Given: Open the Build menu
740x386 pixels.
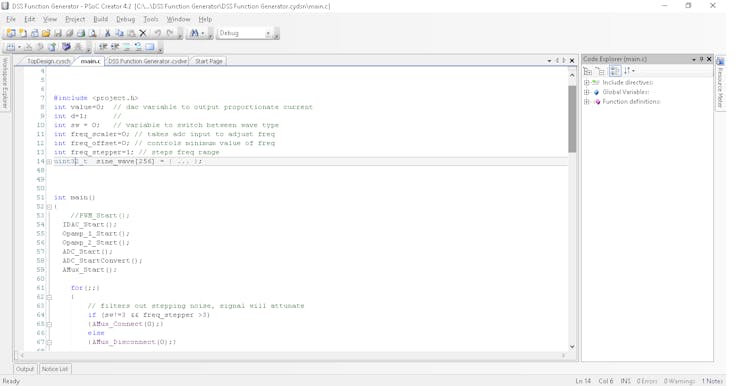Looking at the screenshot, I should (101, 19).
